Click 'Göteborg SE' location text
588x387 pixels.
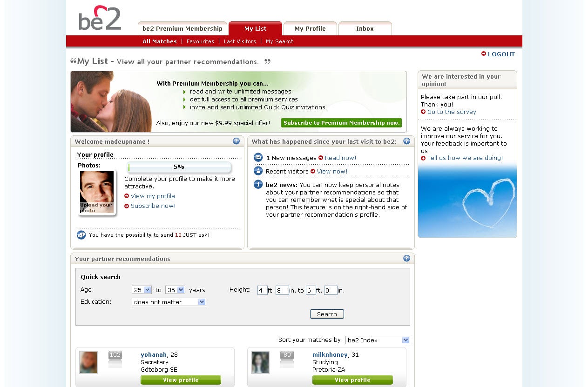[159, 370]
